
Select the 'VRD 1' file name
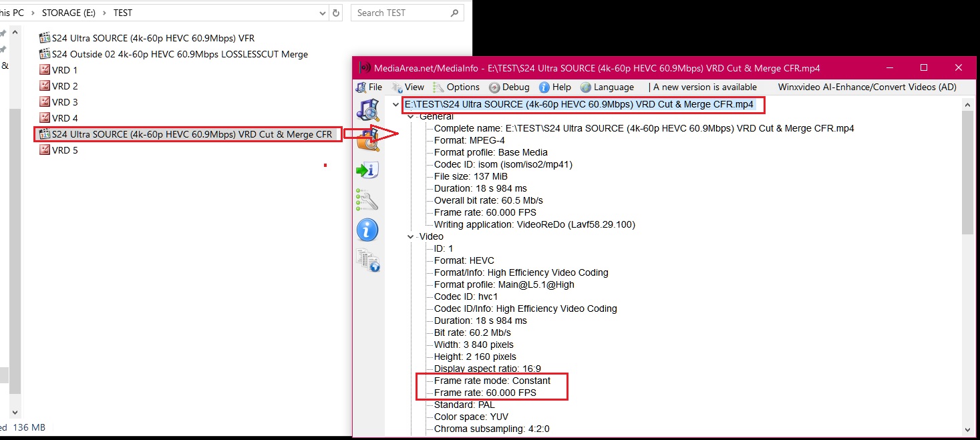[65, 70]
